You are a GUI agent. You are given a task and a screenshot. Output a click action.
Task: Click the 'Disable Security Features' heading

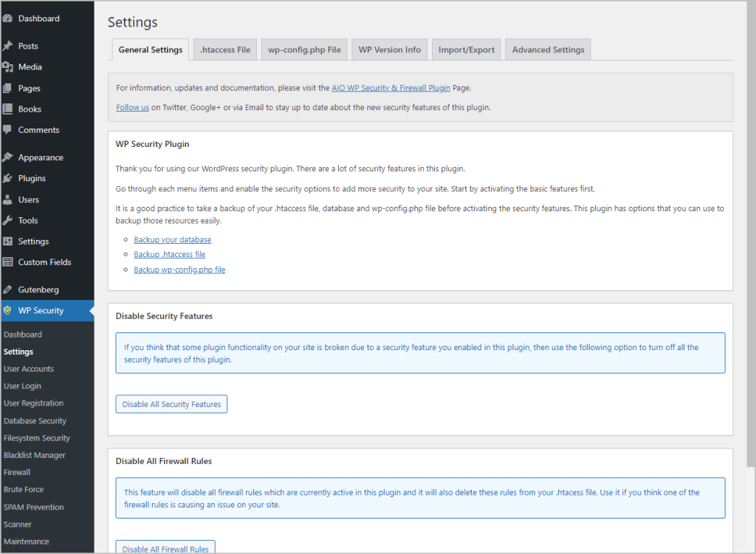point(164,316)
